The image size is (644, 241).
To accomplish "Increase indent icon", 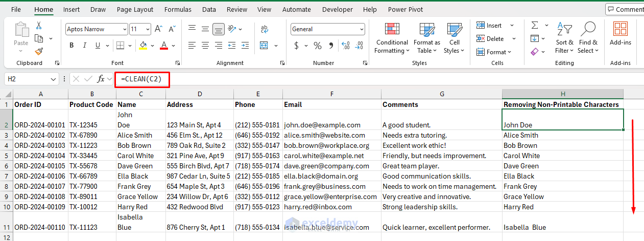I will coord(246,46).
